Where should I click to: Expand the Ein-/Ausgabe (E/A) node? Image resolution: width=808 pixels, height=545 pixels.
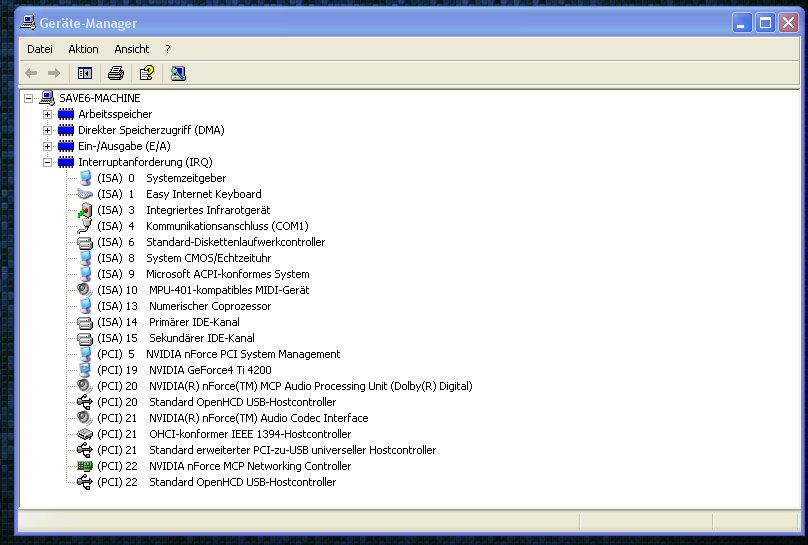47,146
